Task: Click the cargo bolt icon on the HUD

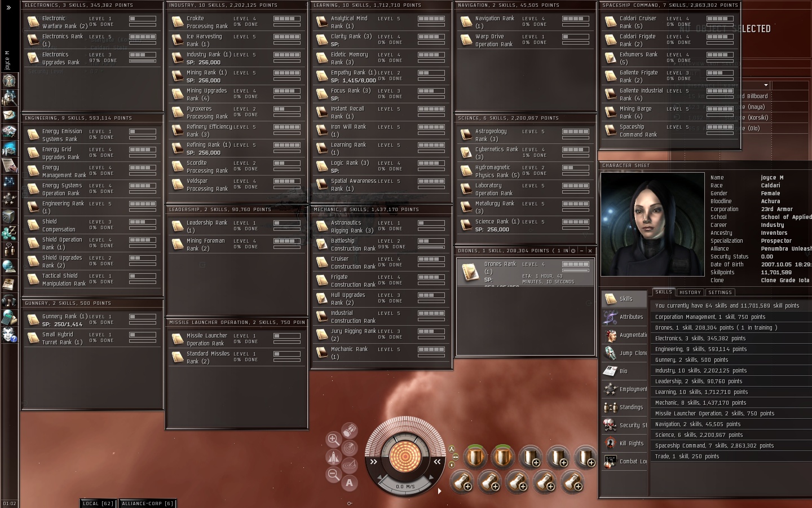Action: 350,431
